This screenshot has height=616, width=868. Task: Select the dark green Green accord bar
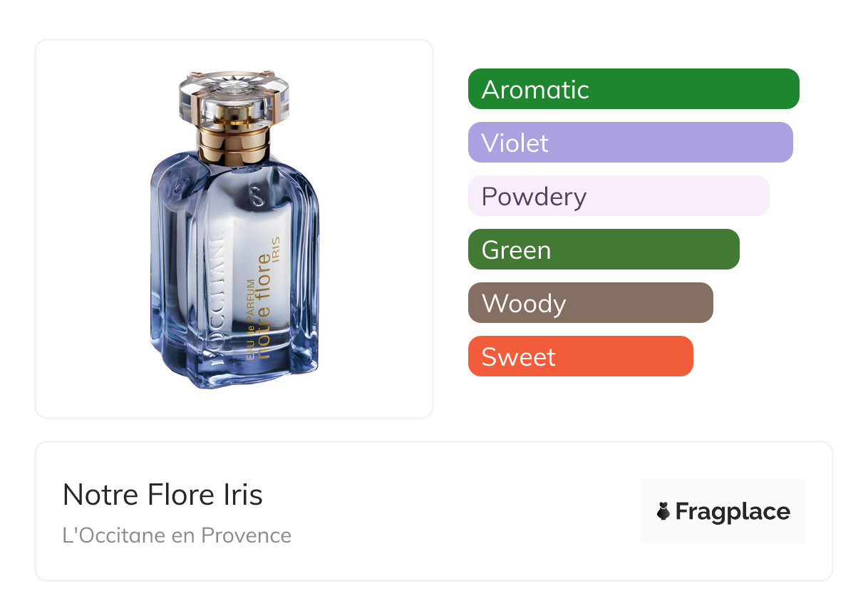point(604,250)
